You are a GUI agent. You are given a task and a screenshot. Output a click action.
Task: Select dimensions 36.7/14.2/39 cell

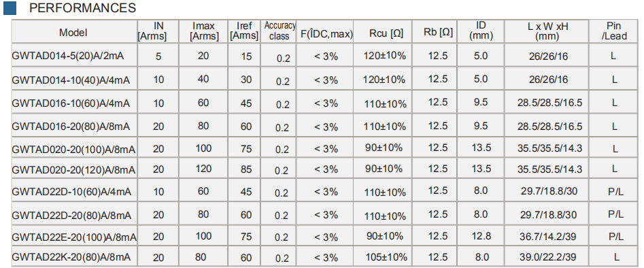pos(547,236)
